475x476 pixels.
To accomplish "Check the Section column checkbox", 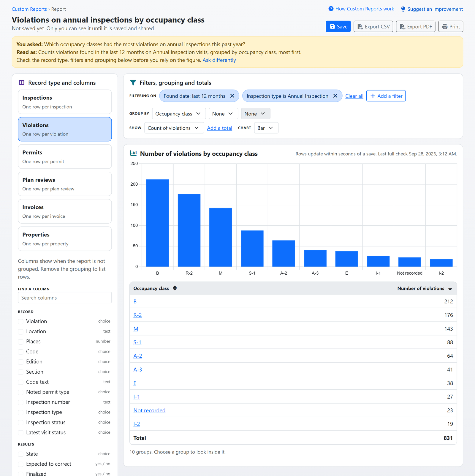I will [21, 372].
